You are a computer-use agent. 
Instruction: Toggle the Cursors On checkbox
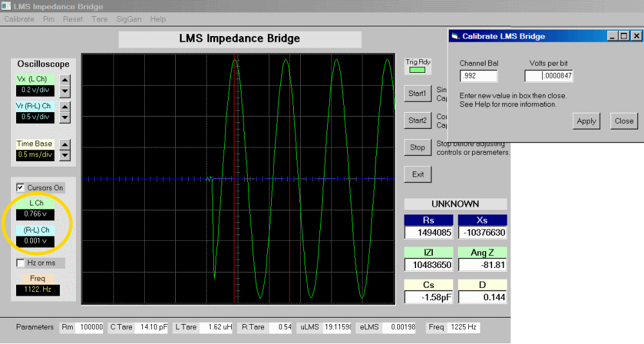(x=20, y=187)
